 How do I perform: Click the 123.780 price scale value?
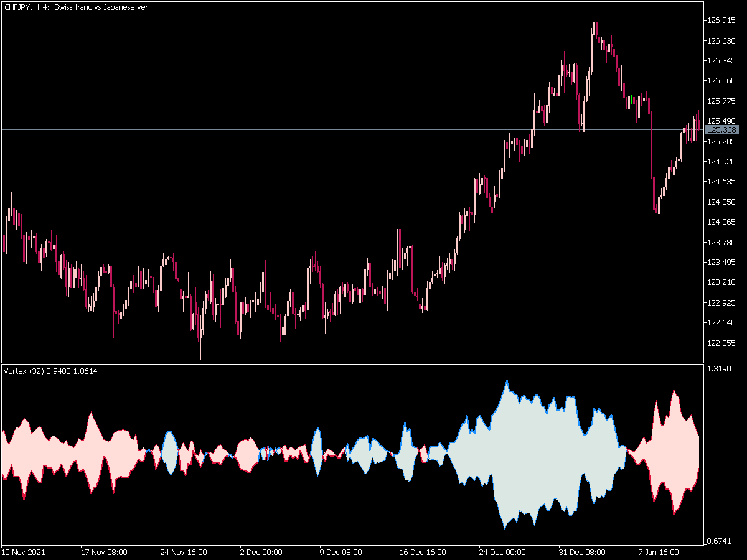click(722, 243)
